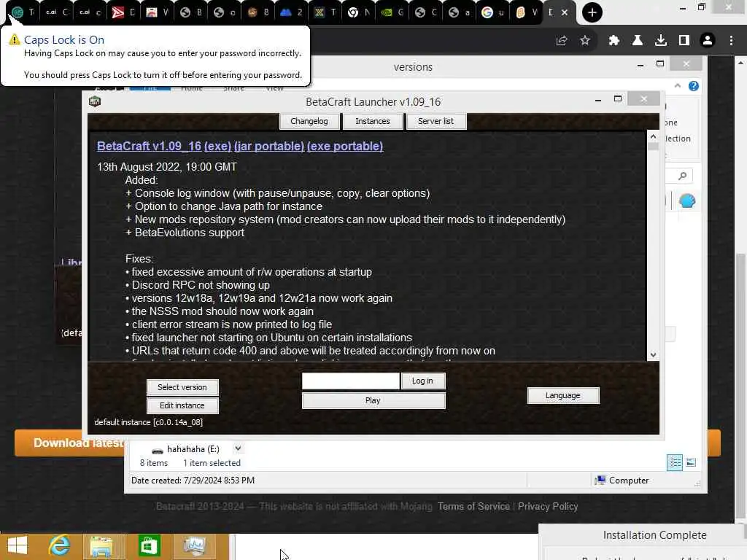
Task: Open the Chrome Labs flask icon
Action: point(637,41)
